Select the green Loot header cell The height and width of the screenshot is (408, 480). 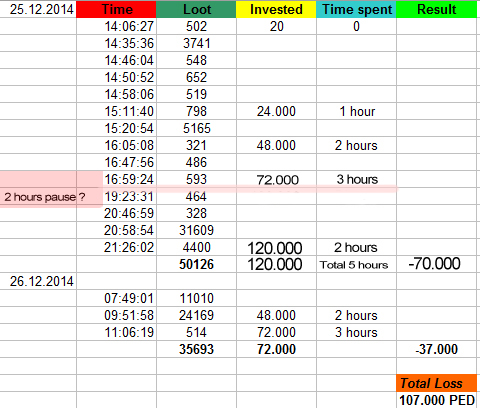[196, 9]
